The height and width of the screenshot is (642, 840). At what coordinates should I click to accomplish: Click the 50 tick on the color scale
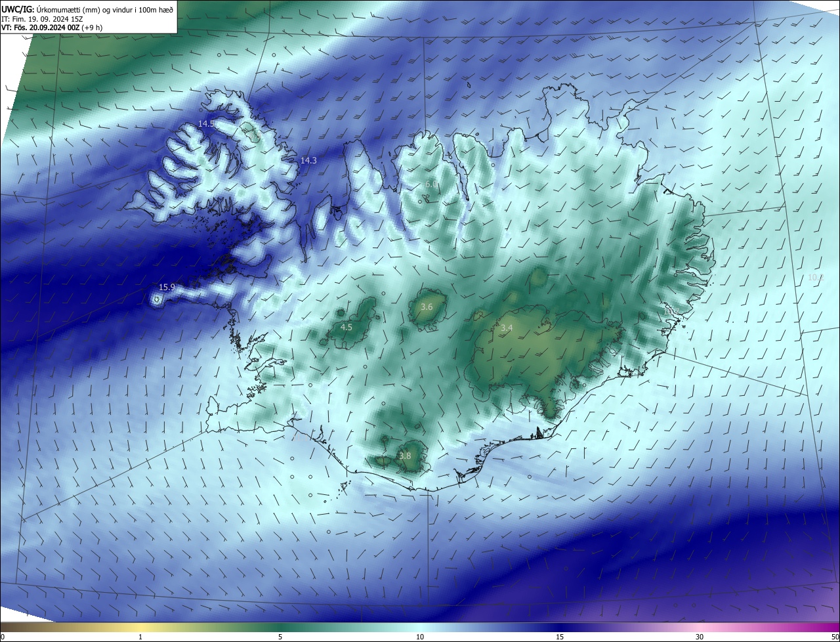[x=835, y=637]
